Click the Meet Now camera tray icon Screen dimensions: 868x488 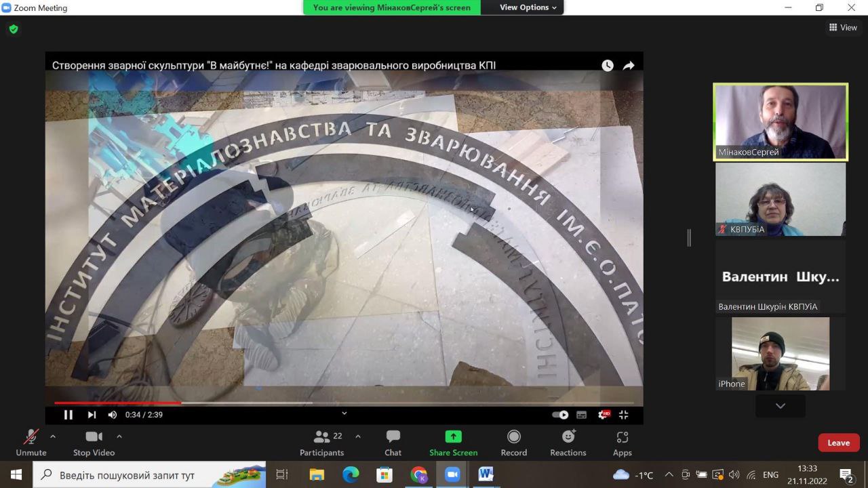pos(686,475)
